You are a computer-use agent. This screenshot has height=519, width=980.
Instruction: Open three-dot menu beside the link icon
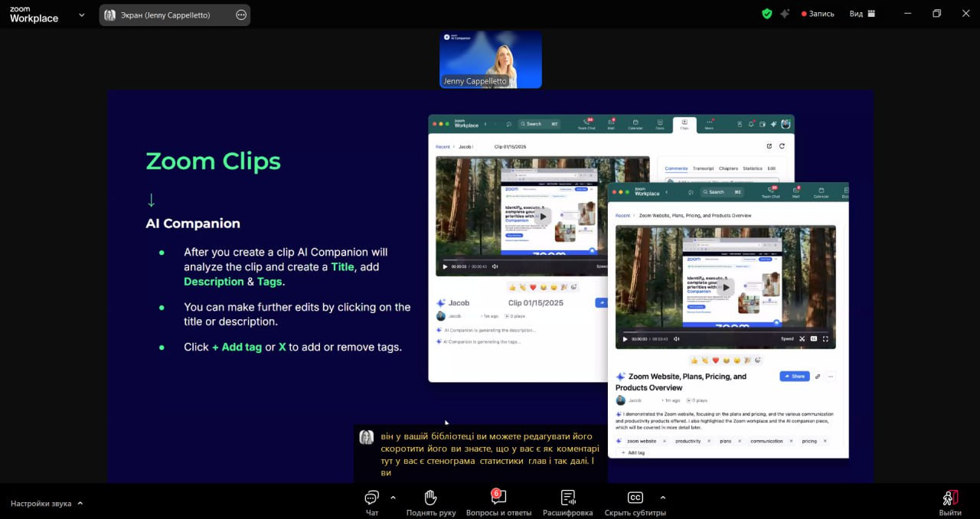tap(831, 377)
